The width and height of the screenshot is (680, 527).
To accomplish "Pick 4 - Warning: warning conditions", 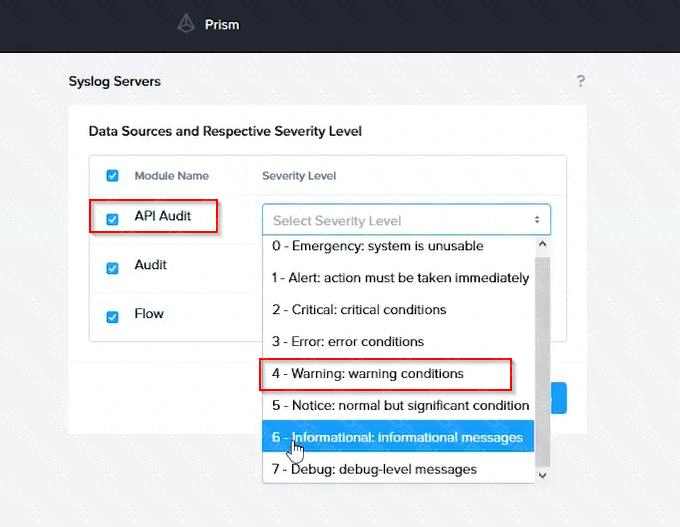I will click(x=368, y=374).
